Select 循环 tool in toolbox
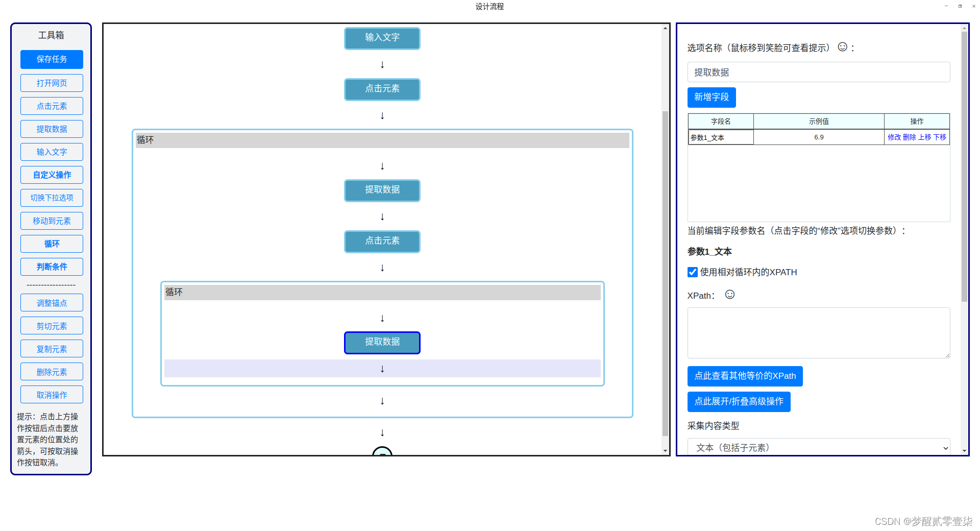980x531 pixels. [52, 244]
